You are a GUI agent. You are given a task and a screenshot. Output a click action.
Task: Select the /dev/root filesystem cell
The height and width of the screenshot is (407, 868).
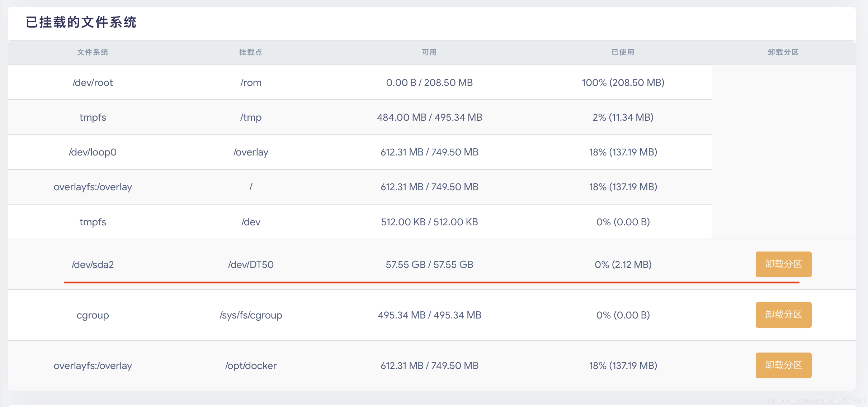point(93,83)
